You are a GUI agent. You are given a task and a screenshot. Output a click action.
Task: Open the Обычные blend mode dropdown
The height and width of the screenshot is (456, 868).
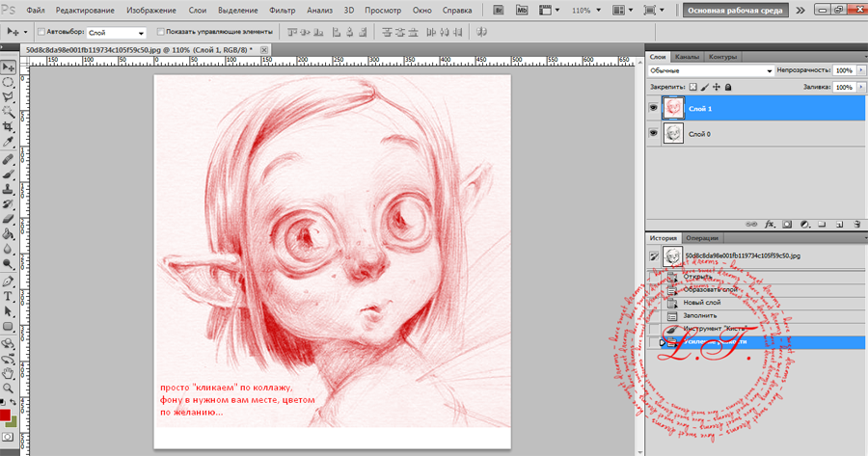tap(711, 70)
